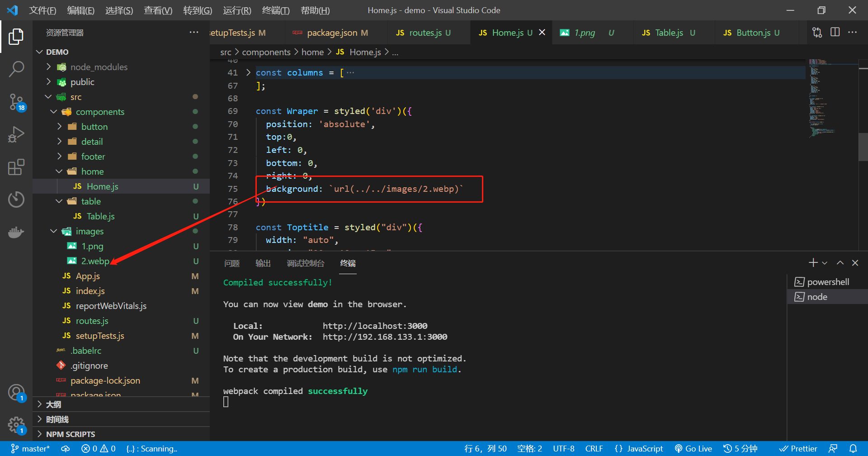Click the feedback icon in status bar
The width and height of the screenshot is (868, 456).
pos(833,449)
